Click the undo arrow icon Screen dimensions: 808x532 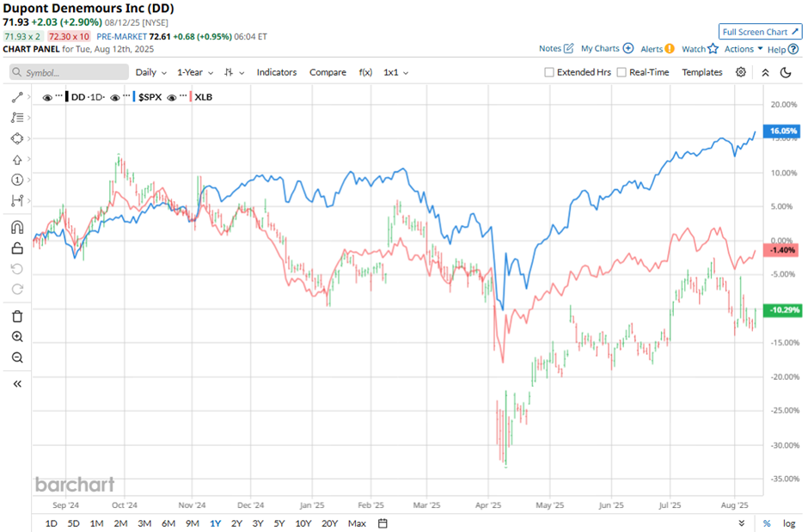pos(17,269)
